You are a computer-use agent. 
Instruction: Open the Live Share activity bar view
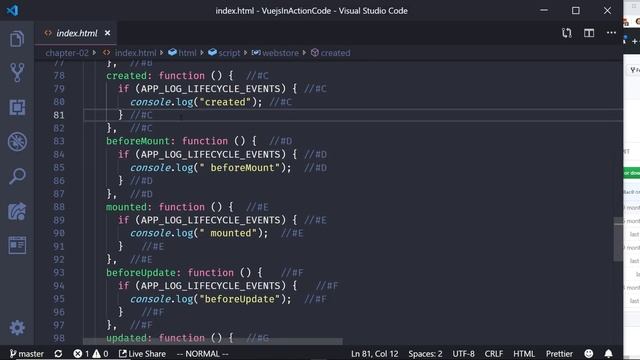click(x=17, y=211)
